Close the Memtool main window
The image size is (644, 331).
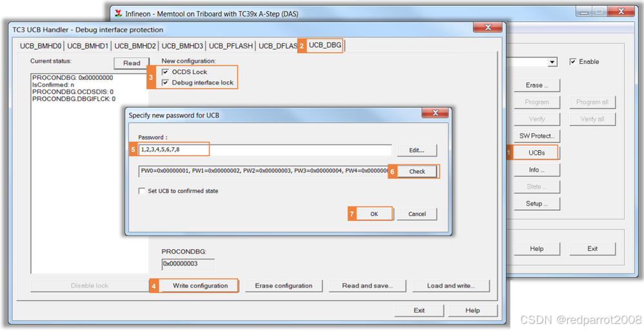click(621, 12)
